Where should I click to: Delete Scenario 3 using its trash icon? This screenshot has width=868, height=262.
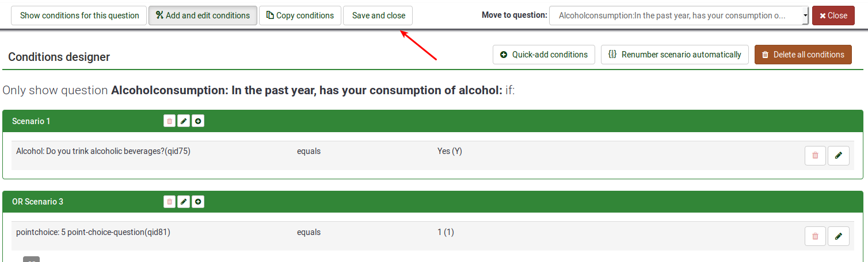pyautogui.click(x=169, y=202)
